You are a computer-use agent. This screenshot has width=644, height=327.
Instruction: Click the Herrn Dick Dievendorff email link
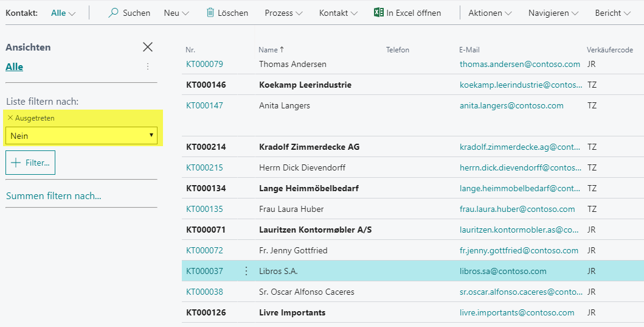[x=521, y=168]
